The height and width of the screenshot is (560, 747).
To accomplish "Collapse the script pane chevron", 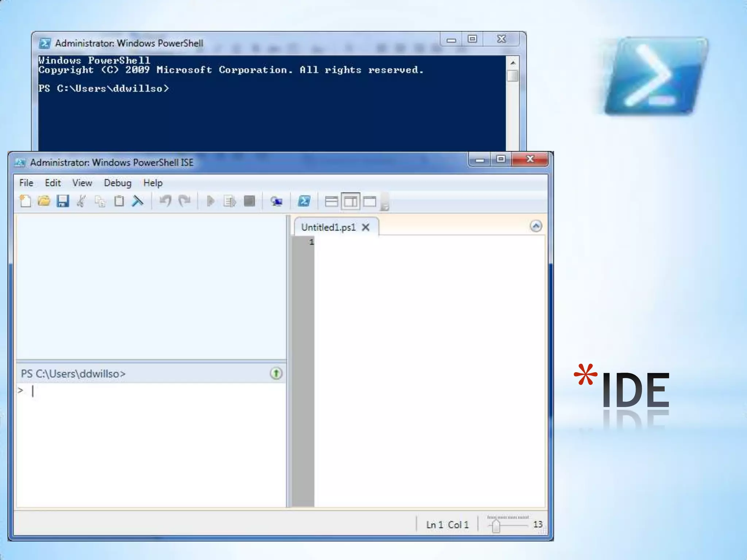I will pos(536,226).
